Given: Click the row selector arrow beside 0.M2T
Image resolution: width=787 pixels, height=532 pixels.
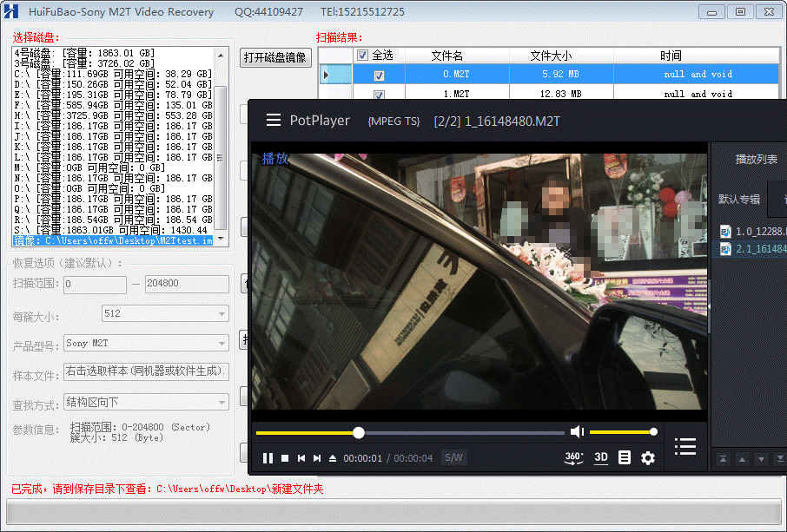Looking at the screenshot, I should click(x=327, y=75).
